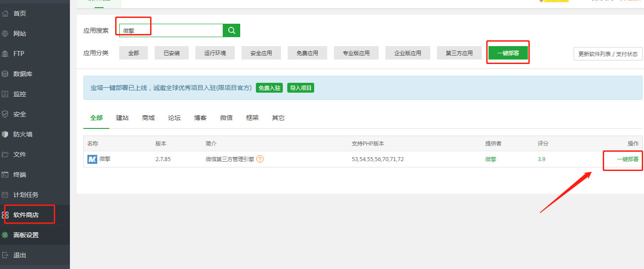Viewport: 644px width, 269px height.
Task: Click the 导入项目 green button
Action: point(301,88)
